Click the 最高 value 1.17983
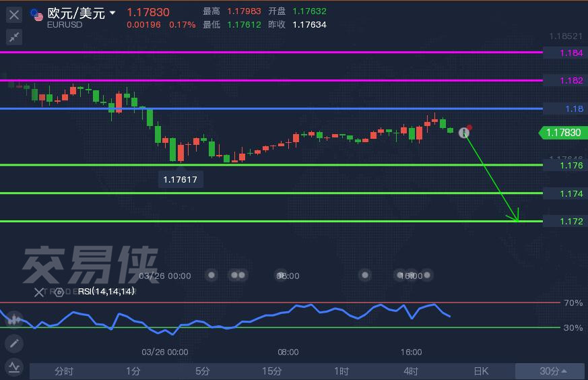 [x=244, y=11]
